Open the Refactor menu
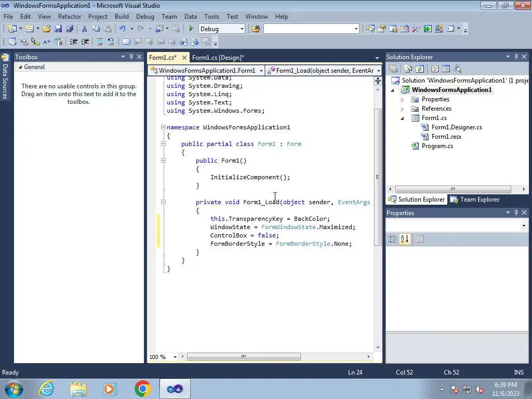Viewport: 532px width, 399px height. [70, 16]
